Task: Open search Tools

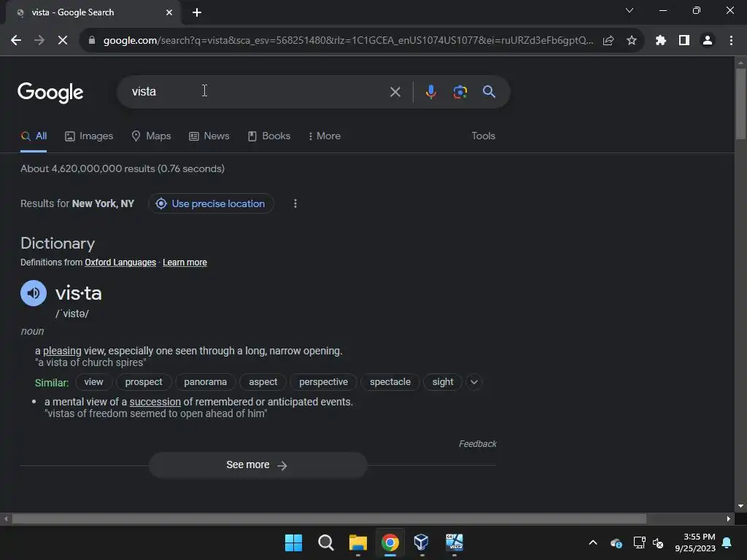Action: 483,136
